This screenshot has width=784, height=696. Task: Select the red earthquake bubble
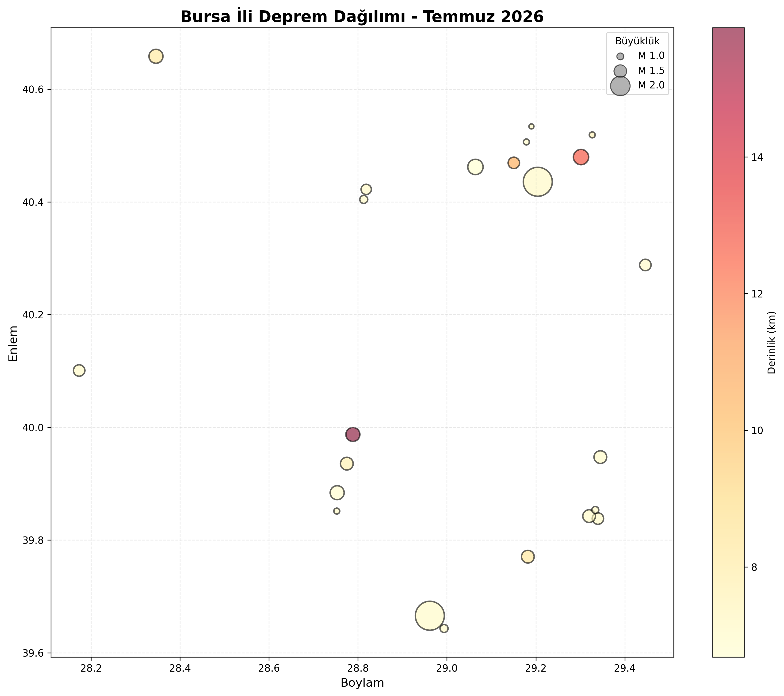point(581,157)
